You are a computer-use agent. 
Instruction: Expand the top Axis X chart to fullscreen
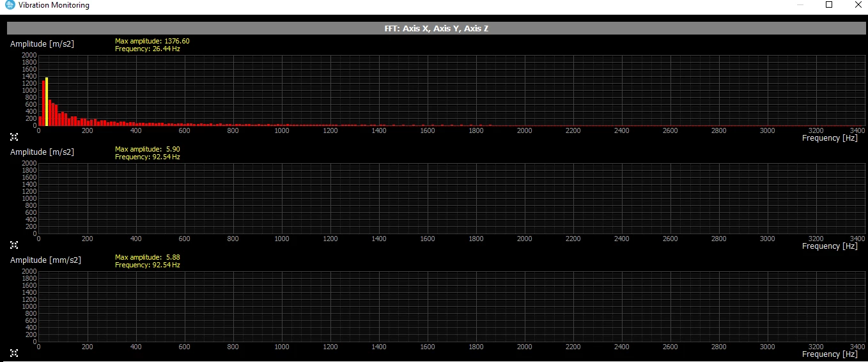[14, 137]
